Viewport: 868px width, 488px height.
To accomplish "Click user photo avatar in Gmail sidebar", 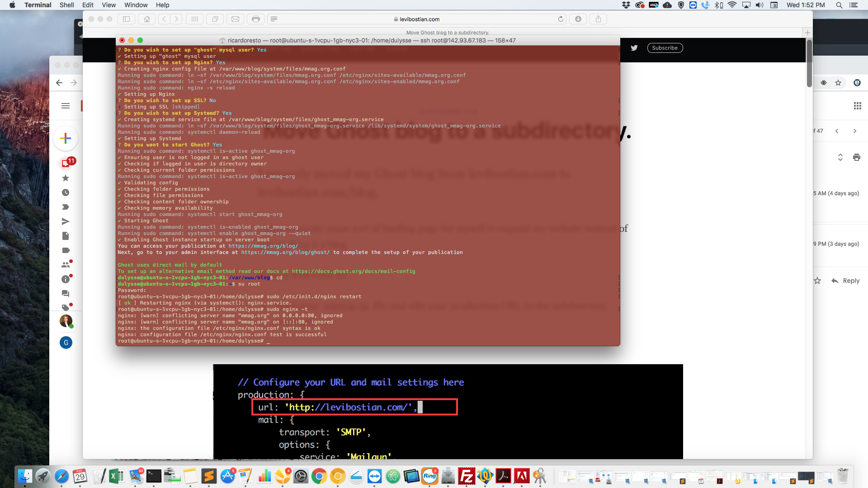I will pyautogui.click(x=66, y=321).
